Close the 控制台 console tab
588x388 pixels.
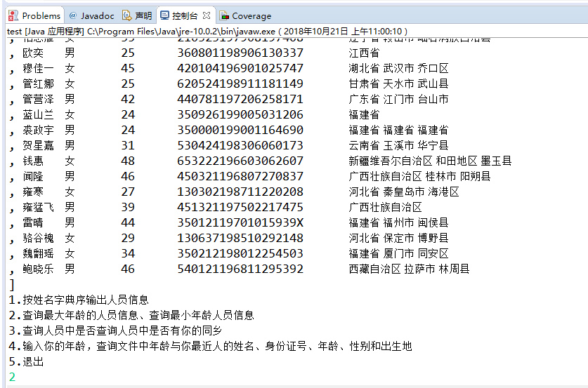click(207, 15)
